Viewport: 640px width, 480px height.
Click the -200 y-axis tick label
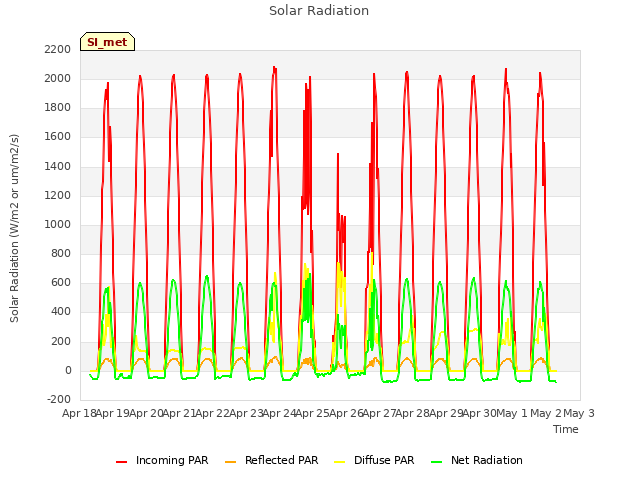[x=59, y=399]
